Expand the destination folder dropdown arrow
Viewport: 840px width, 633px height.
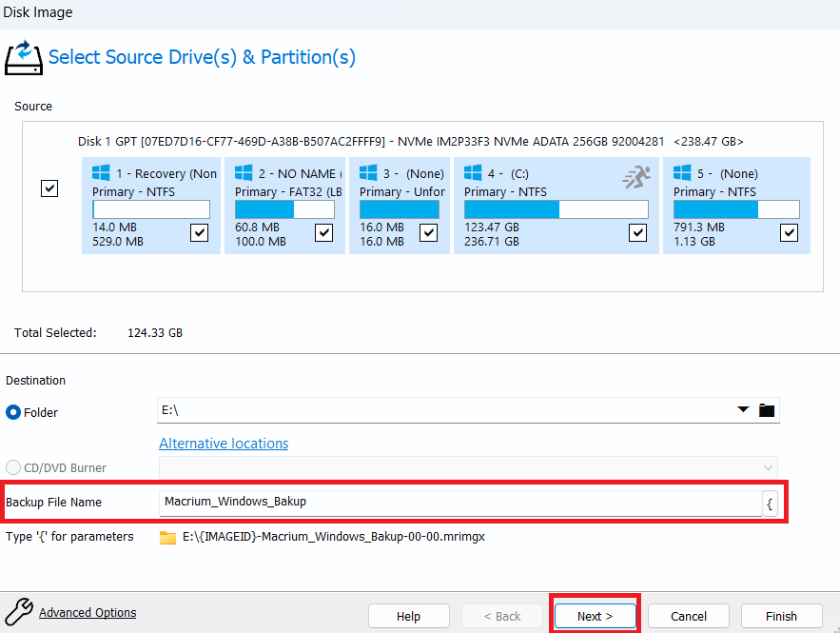(743, 409)
